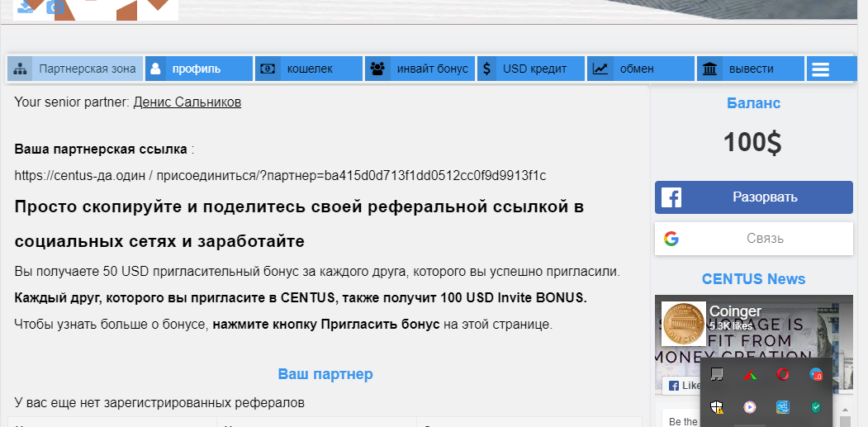Click the 'У вас еще нет зарегистрированных рефералов' text
The height and width of the screenshot is (427, 868).
159,402
